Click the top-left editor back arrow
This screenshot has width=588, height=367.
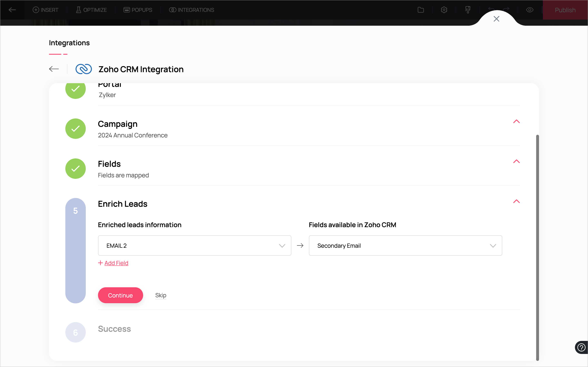pyautogui.click(x=12, y=10)
